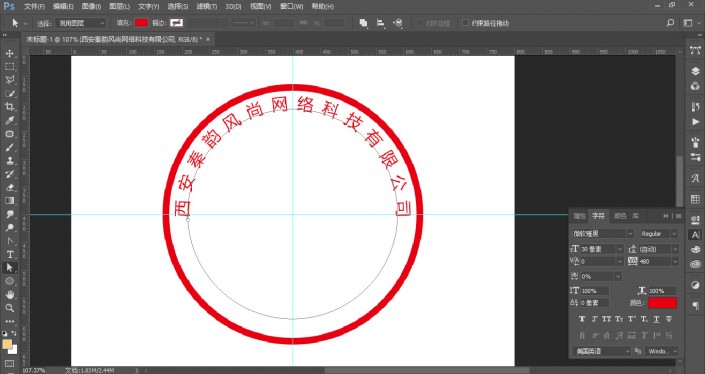Toggle strikethrough in Character panel
The width and height of the screenshot is (705, 374).
point(669,319)
